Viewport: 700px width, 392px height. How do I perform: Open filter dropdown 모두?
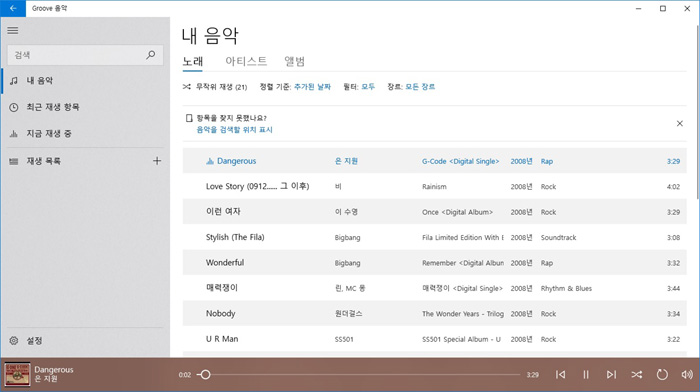(368, 87)
